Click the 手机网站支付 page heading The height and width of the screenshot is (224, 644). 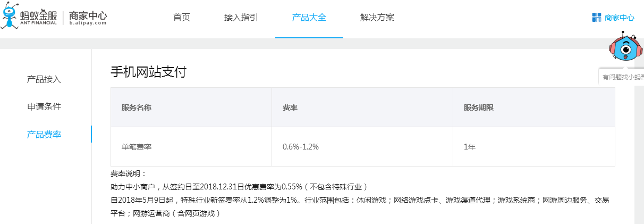pos(148,72)
